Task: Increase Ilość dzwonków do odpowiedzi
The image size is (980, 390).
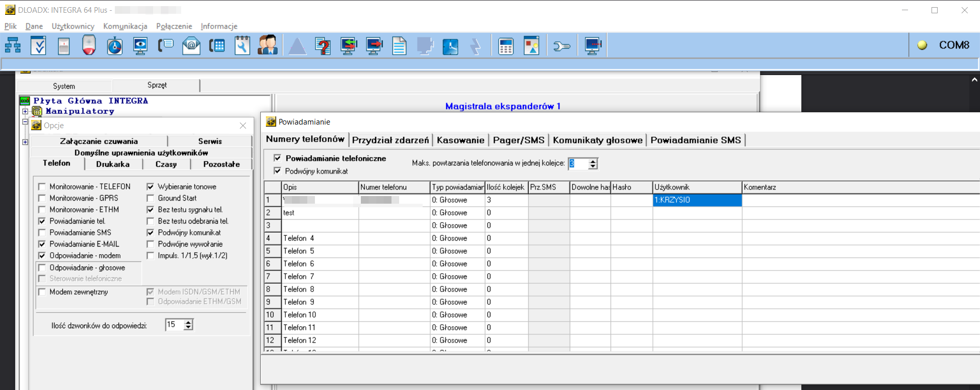Action: click(188, 322)
